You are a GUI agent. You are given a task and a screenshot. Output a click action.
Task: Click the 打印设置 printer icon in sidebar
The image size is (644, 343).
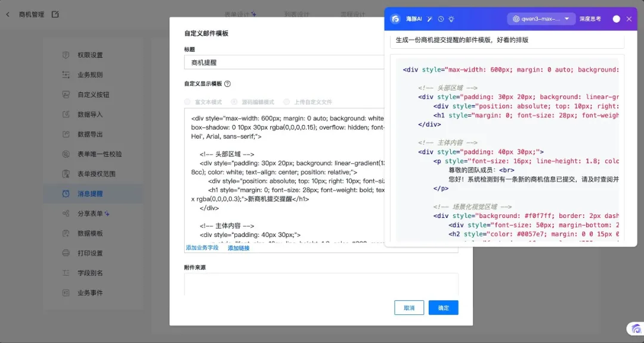point(66,253)
